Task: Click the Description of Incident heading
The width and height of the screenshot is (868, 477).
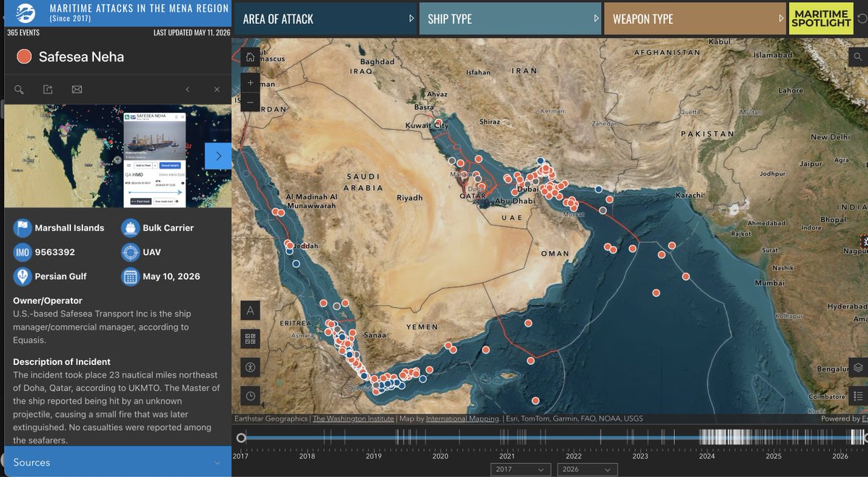Action: (x=61, y=362)
